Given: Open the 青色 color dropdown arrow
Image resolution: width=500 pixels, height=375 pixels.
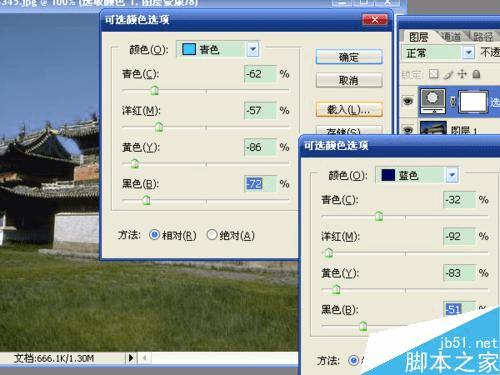Looking at the screenshot, I should coord(253,50).
